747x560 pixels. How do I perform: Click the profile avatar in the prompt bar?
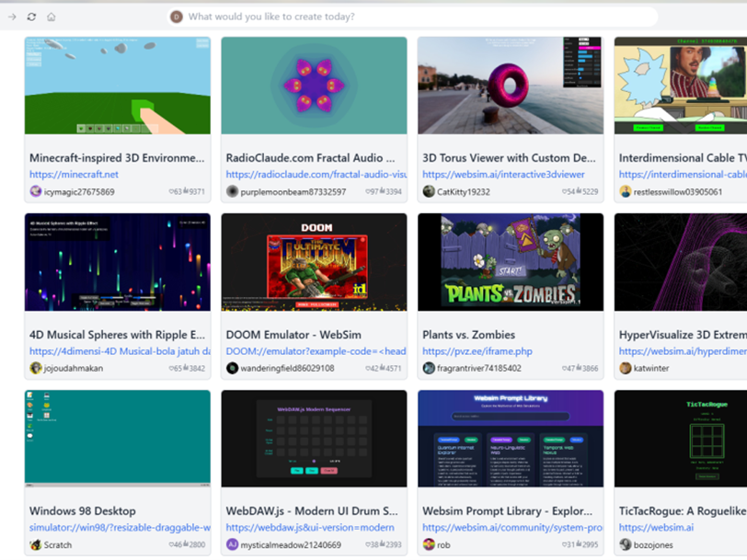[x=177, y=17]
